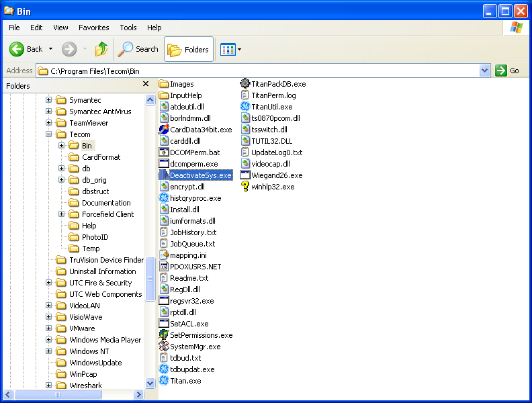The image size is (532, 403).
Task: Select the WinPcap folder in tree
Action: point(77,374)
